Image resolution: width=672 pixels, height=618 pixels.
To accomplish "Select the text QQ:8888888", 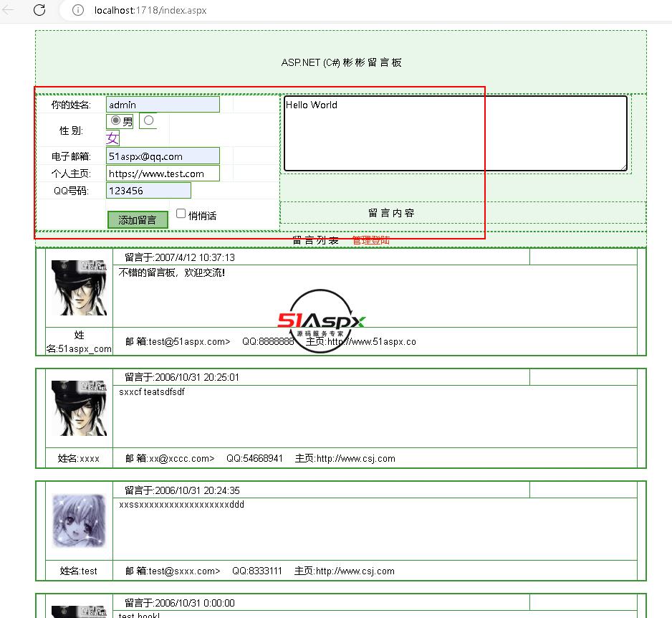I will pos(268,342).
